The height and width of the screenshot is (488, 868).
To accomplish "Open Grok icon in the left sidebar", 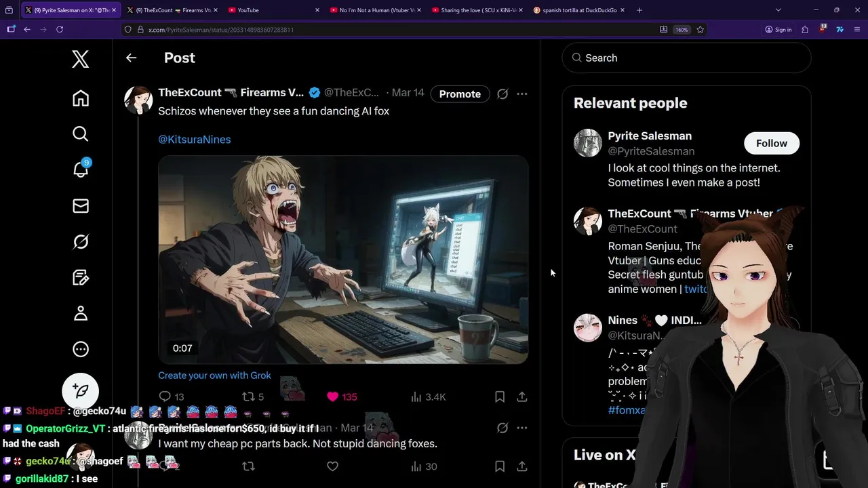I will pos(81,241).
